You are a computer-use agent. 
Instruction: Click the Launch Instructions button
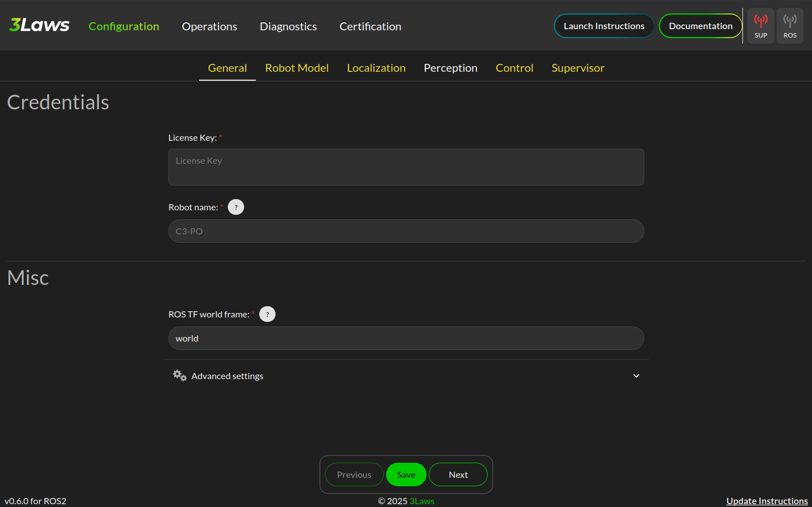point(604,26)
